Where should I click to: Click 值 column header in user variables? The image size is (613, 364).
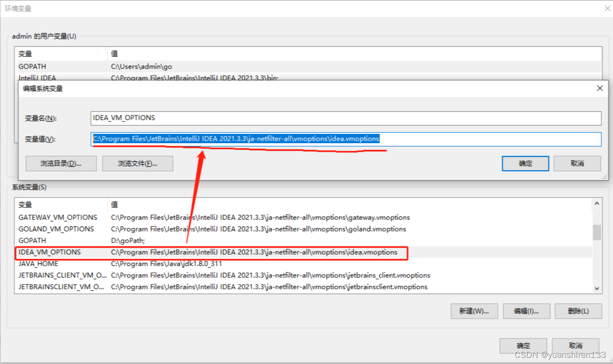coord(355,54)
